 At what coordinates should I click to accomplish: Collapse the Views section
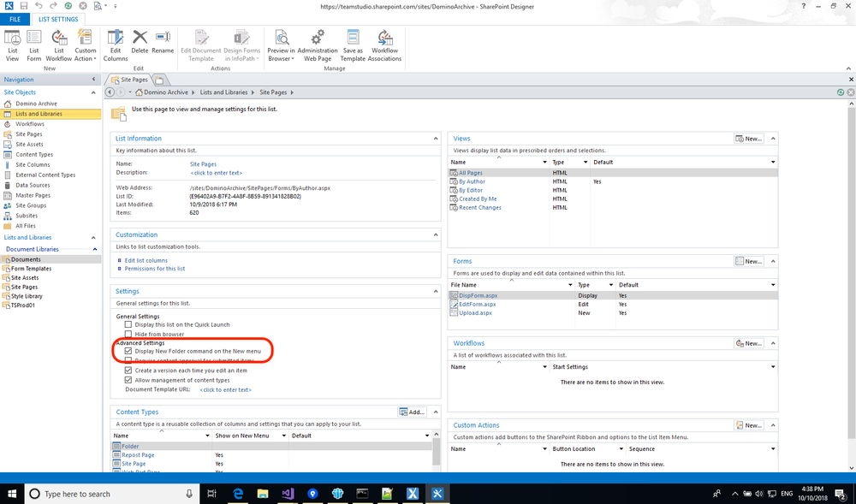click(x=772, y=138)
